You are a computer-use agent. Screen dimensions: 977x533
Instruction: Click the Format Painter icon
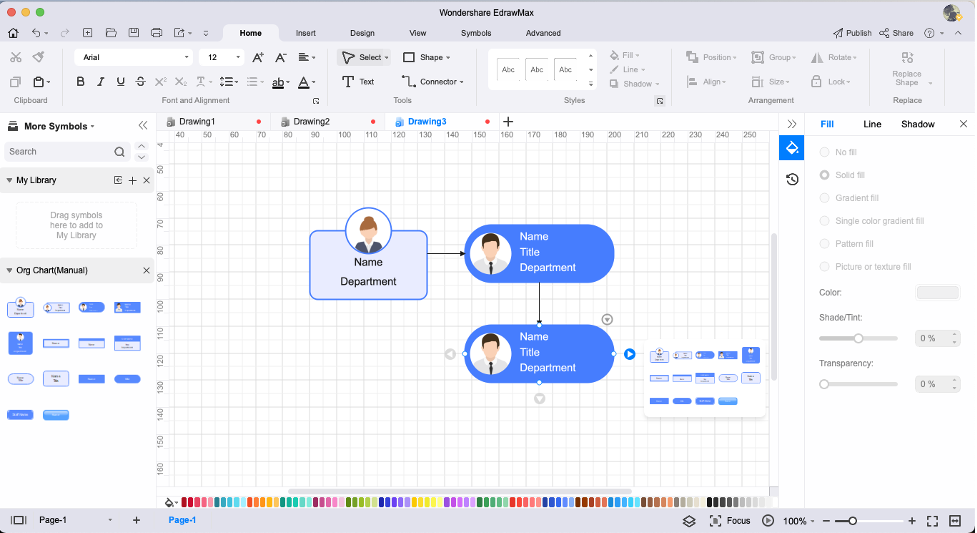pos(39,57)
